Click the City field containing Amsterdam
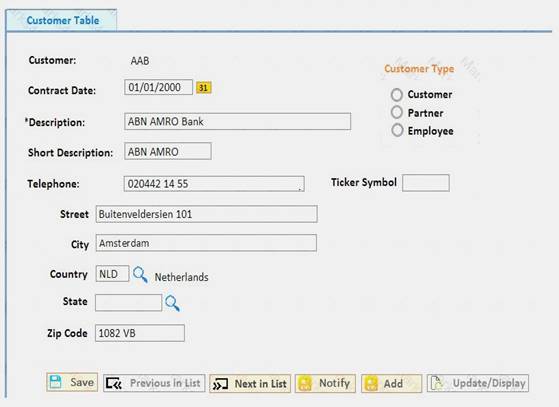Image resolution: width=559 pixels, height=407 pixels. pyautogui.click(x=206, y=243)
